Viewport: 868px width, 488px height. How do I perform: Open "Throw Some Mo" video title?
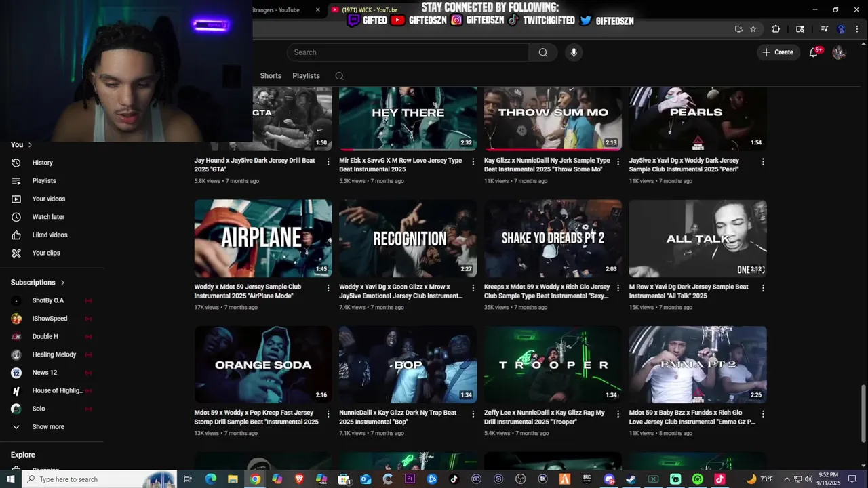547,165
